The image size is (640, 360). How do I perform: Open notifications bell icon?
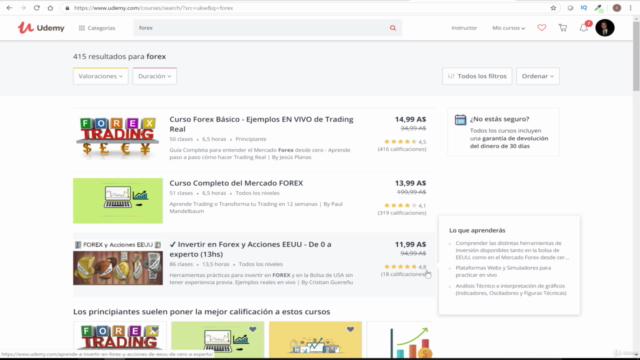pyautogui.click(x=584, y=28)
